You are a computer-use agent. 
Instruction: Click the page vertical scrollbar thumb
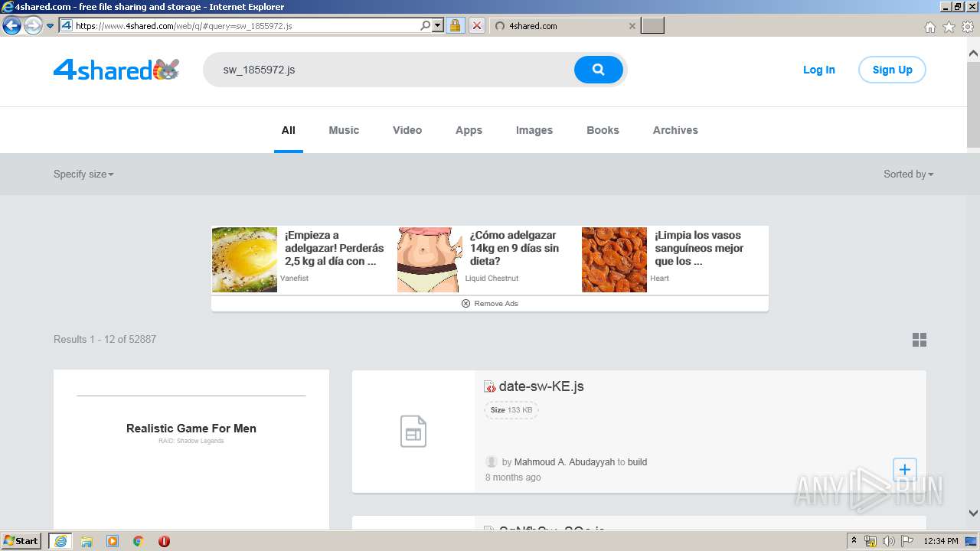click(x=973, y=105)
